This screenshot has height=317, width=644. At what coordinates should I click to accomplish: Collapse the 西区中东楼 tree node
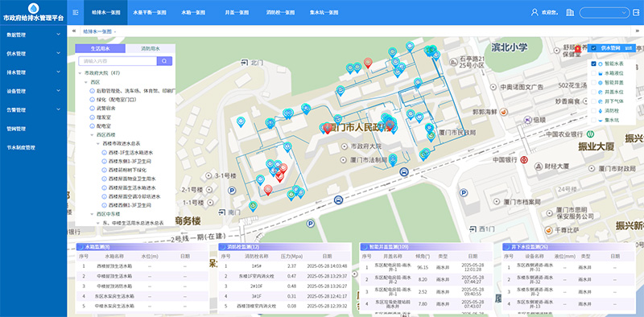tap(92, 214)
